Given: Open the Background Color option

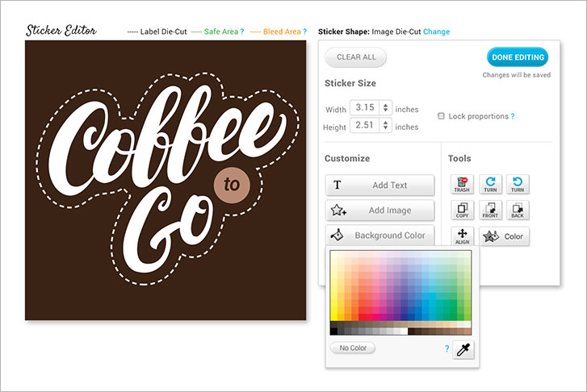Looking at the screenshot, I should pos(379,236).
